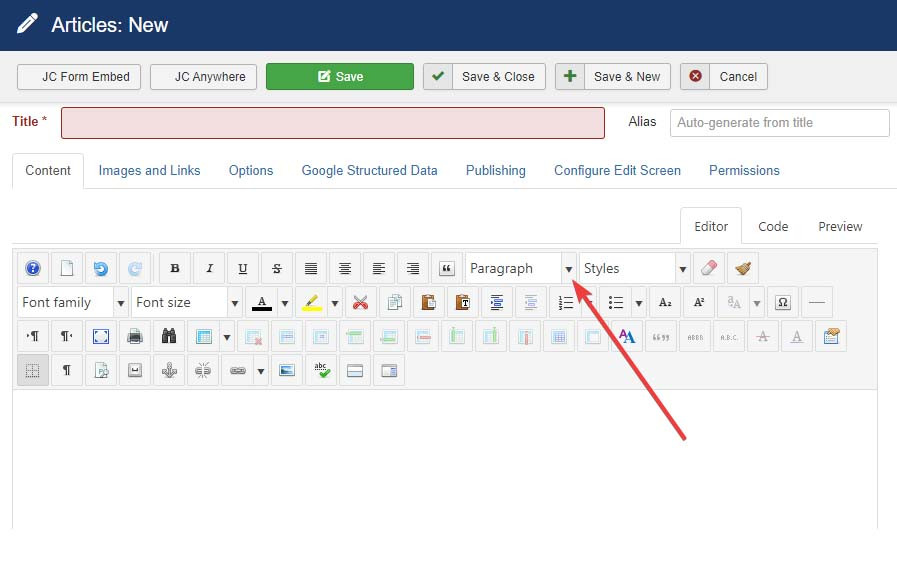Open the Paragraph format dropdown
Viewport: 897px width, 566px height.
pos(521,268)
